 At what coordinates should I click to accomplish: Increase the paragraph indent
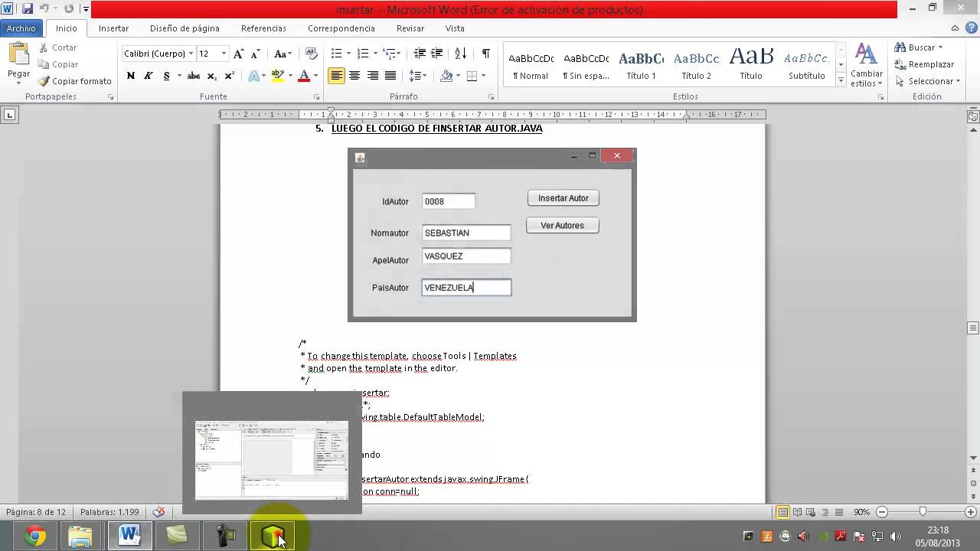click(x=437, y=54)
